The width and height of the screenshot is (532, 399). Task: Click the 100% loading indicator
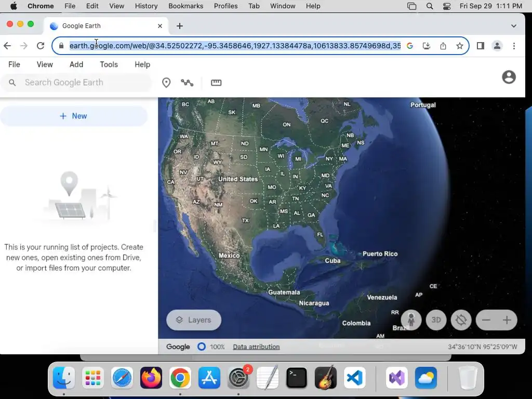[211, 347]
